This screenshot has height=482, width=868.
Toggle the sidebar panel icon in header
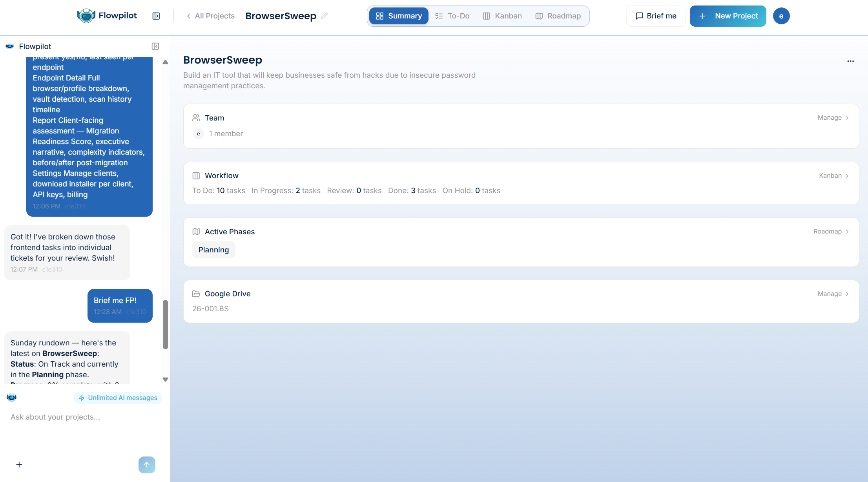tap(156, 16)
